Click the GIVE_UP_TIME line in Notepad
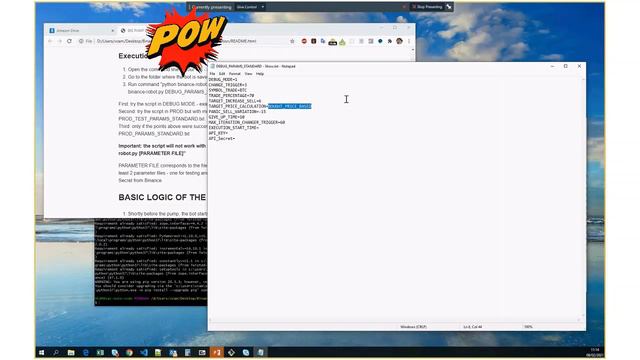 point(227,117)
